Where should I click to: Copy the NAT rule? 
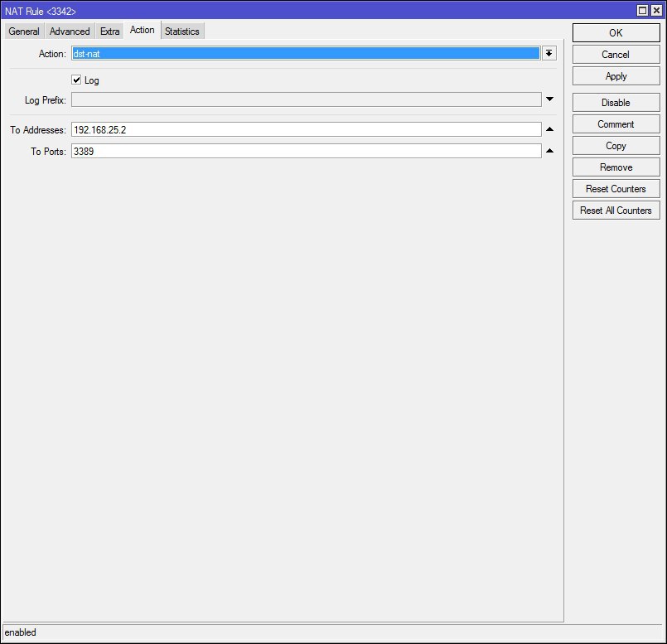pyautogui.click(x=616, y=146)
